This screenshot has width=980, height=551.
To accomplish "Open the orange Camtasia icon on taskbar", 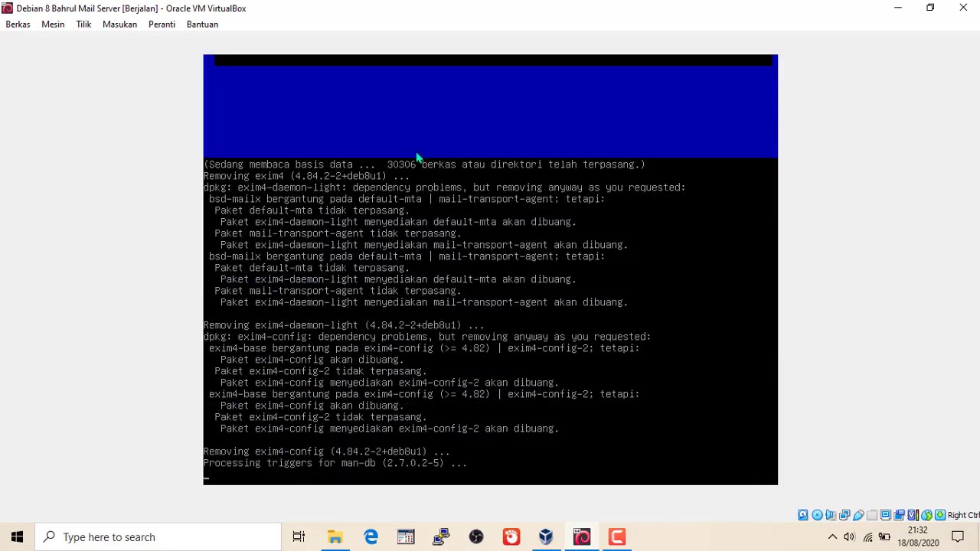I will tap(617, 537).
